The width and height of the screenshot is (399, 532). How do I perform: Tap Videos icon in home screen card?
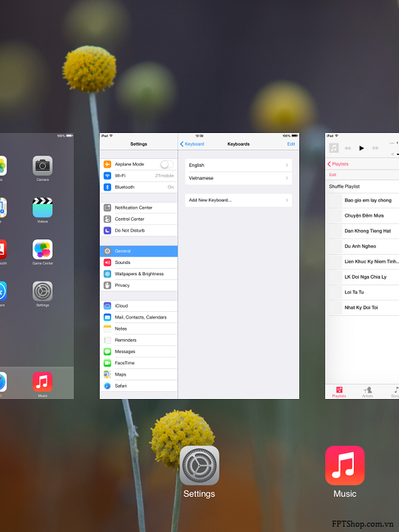tap(43, 207)
